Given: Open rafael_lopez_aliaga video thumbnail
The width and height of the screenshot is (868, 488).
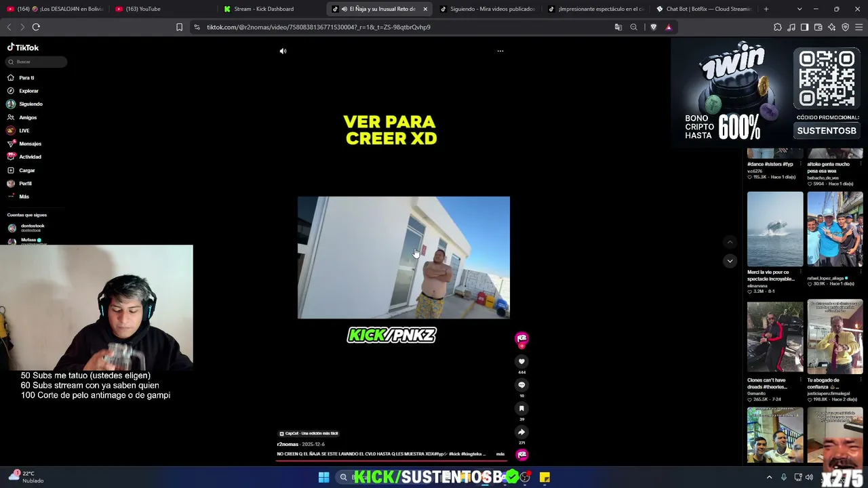Looking at the screenshot, I should [835, 229].
